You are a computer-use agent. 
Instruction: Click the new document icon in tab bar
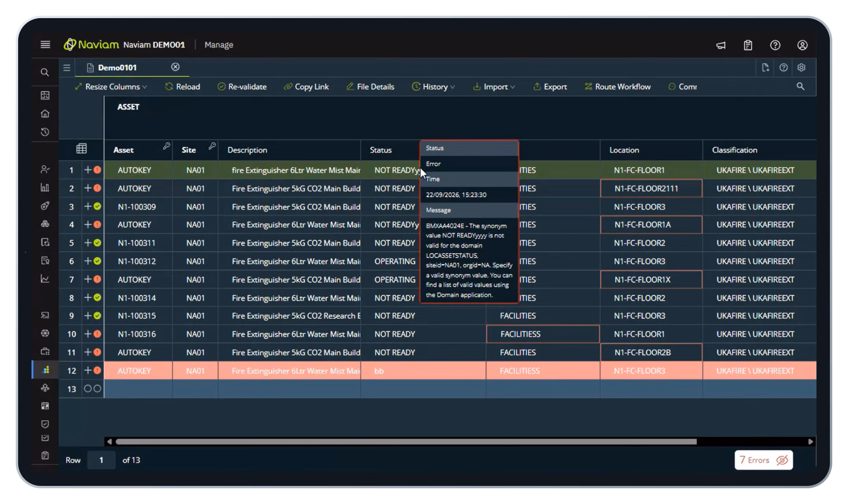765,68
